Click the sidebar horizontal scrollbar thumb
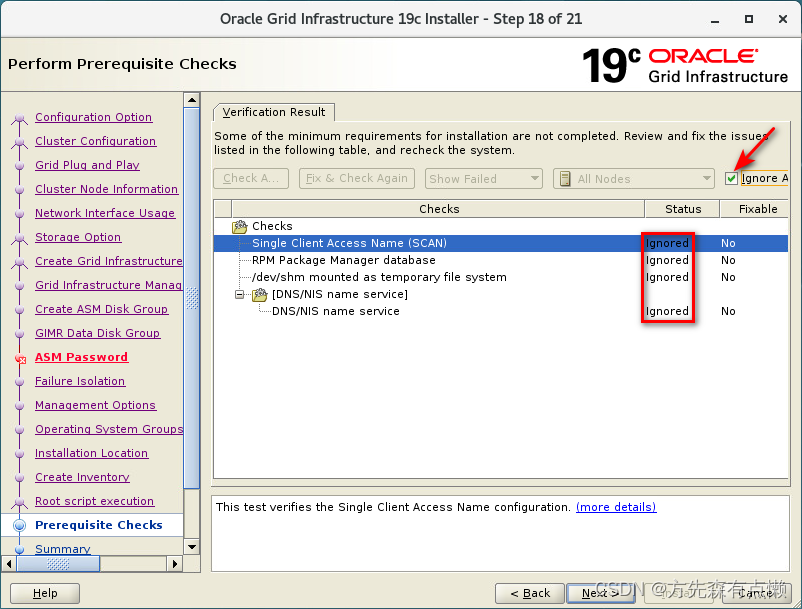802x609 pixels. [58, 564]
